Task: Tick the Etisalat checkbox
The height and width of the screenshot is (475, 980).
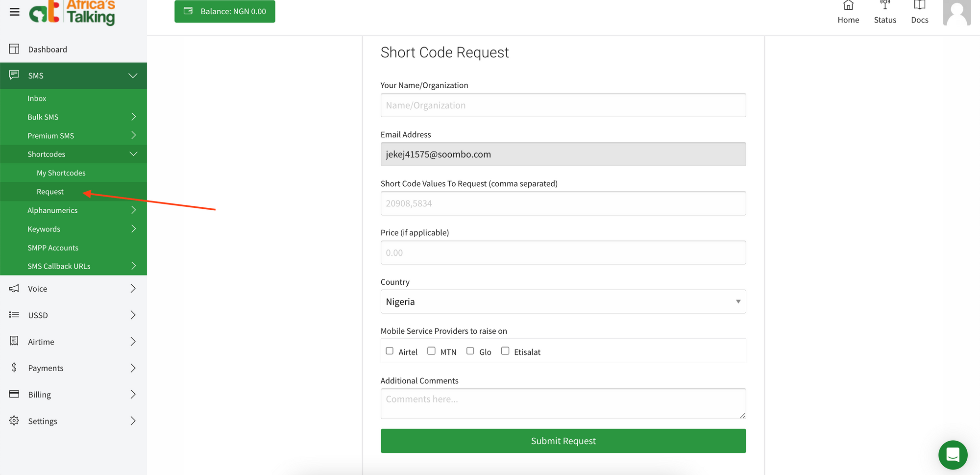Action: pyautogui.click(x=505, y=350)
